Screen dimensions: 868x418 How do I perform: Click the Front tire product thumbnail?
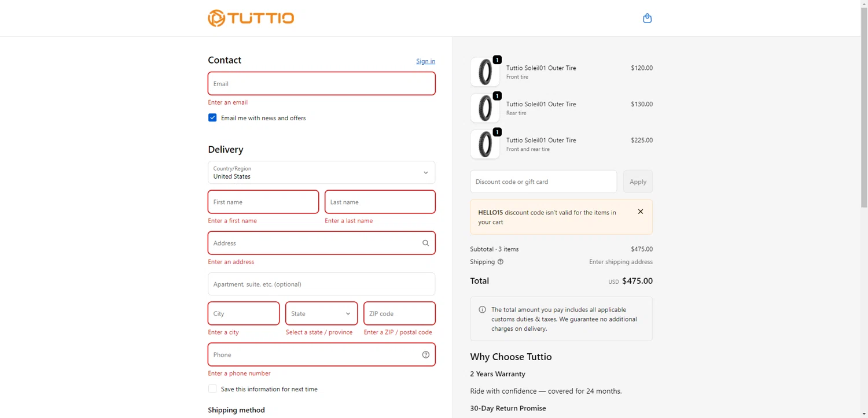pos(485,72)
